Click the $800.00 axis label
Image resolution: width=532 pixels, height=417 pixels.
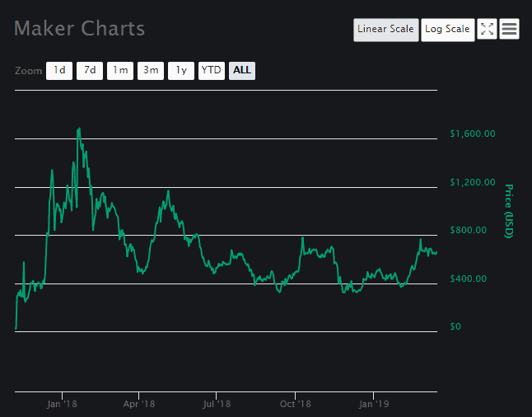(x=469, y=230)
